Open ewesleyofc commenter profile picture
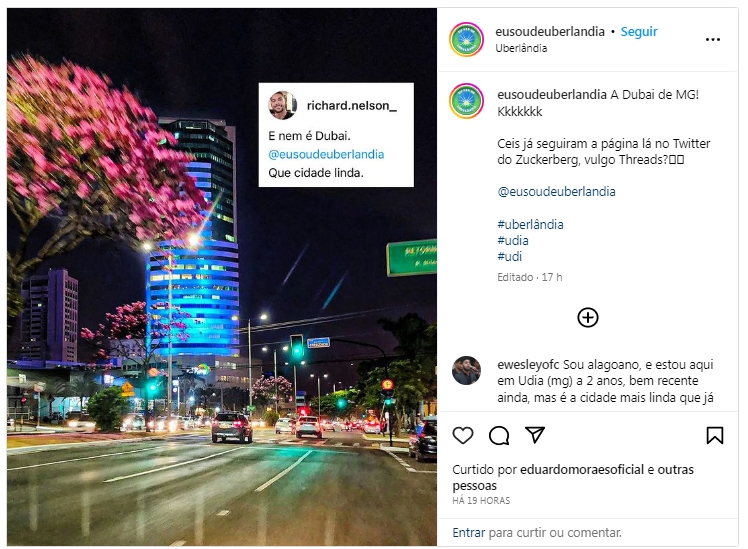Image resolution: width=748 pixels, height=549 pixels. (x=466, y=370)
